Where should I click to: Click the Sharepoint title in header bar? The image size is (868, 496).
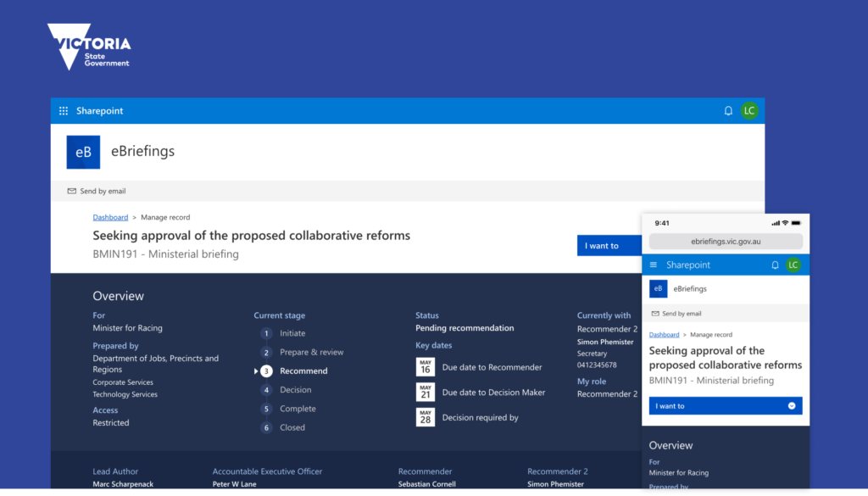click(x=99, y=111)
